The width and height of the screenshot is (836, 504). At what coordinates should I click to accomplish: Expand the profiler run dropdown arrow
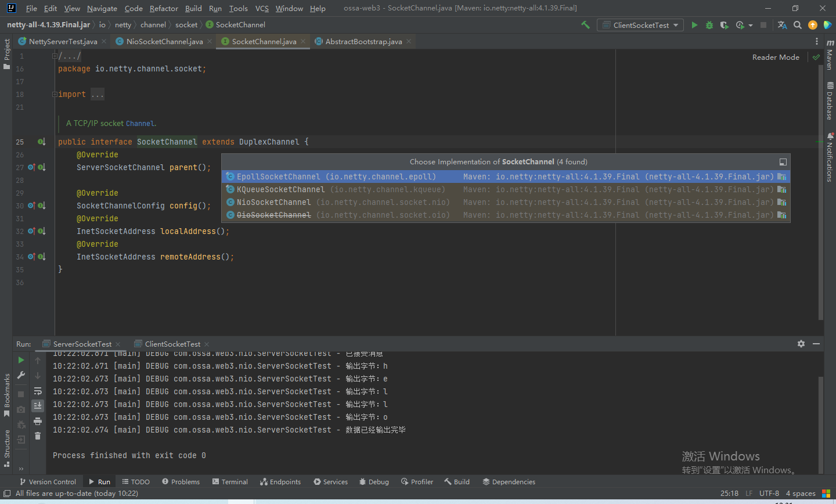point(751,26)
